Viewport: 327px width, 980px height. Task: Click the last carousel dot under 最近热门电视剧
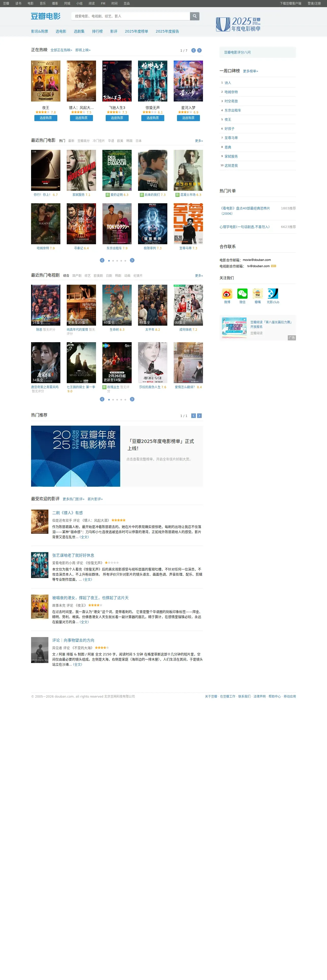pos(125,399)
